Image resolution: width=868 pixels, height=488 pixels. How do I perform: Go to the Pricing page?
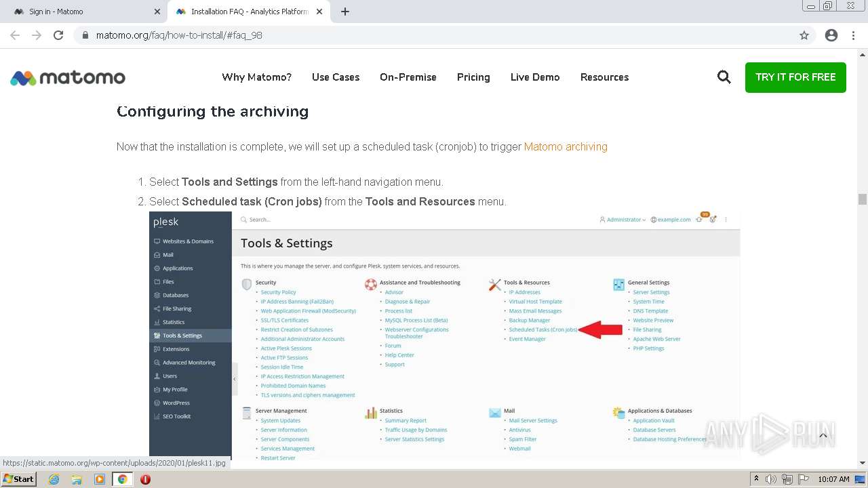[473, 77]
